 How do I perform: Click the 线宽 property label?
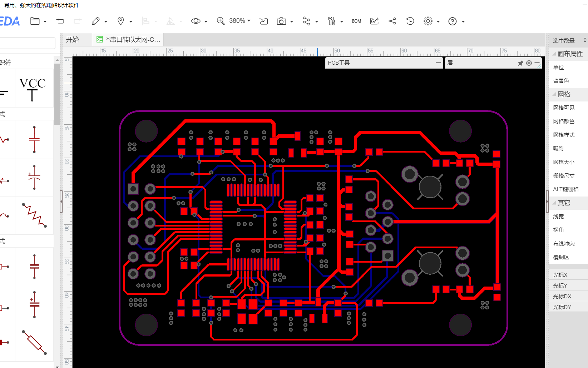tap(558, 216)
